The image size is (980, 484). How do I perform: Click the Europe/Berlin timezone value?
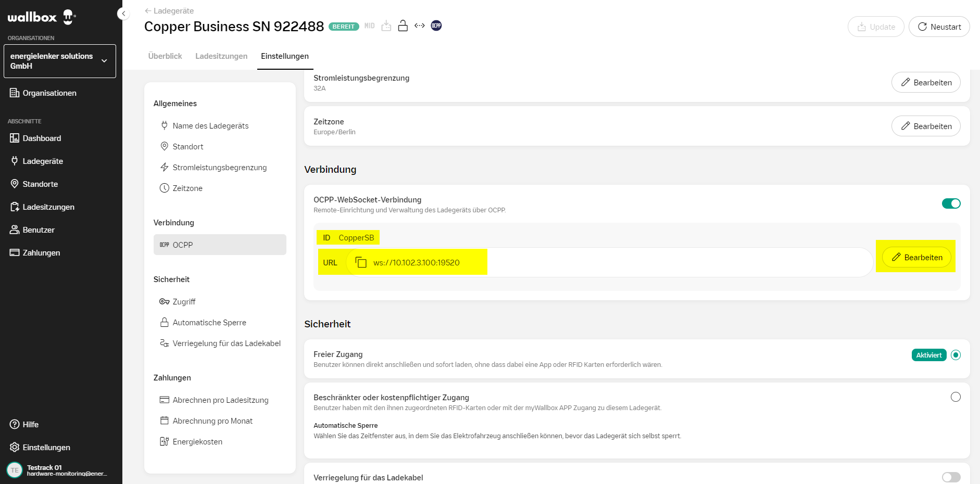(334, 132)
